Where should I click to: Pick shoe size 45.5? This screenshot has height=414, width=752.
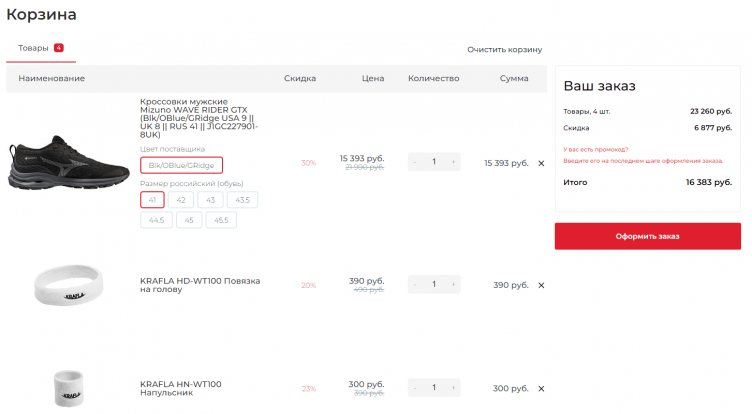click(x=221, y=220)
